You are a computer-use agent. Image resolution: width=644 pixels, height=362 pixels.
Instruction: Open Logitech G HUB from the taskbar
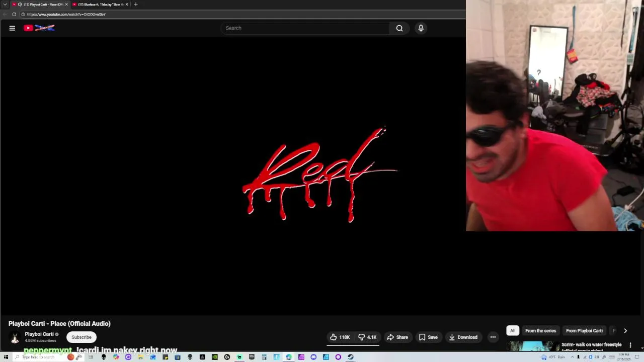[227, 357]
